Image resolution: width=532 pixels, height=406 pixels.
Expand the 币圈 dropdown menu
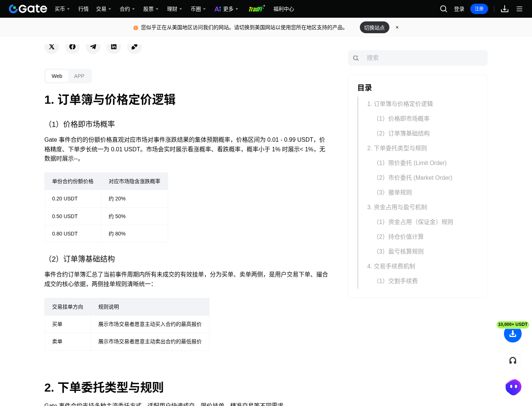point(198,9)
